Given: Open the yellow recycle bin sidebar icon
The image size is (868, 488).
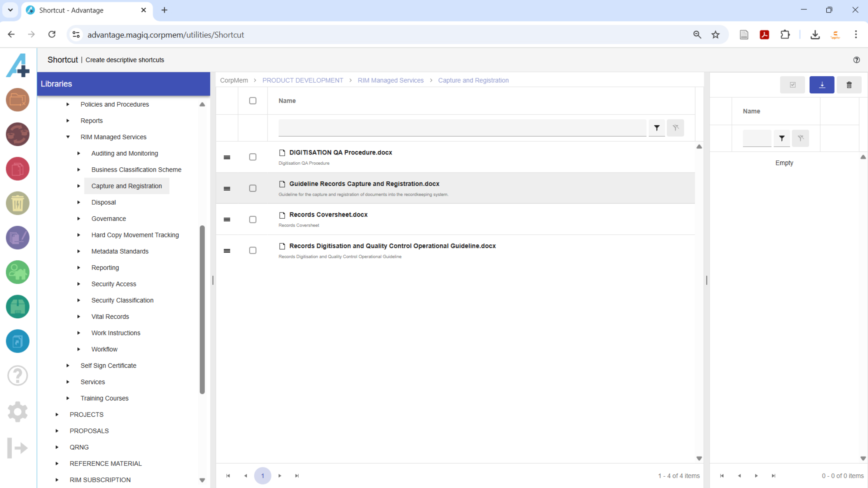Looking at the screenshot, I should [17, 203].
